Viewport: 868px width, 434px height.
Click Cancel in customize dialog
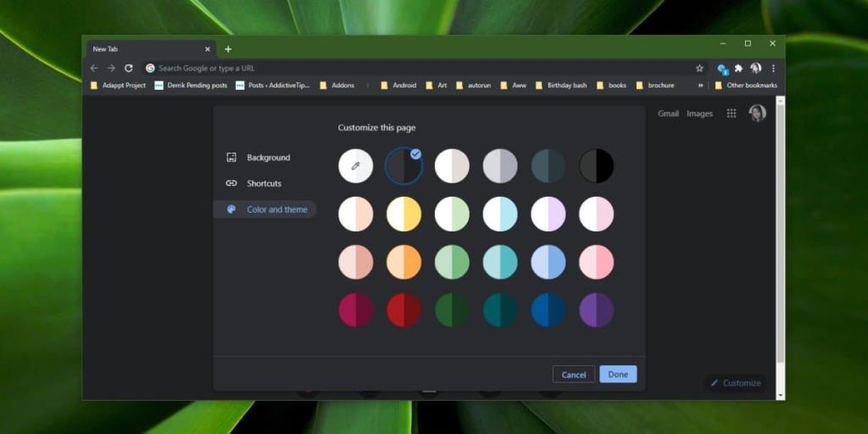pos(574,374)
